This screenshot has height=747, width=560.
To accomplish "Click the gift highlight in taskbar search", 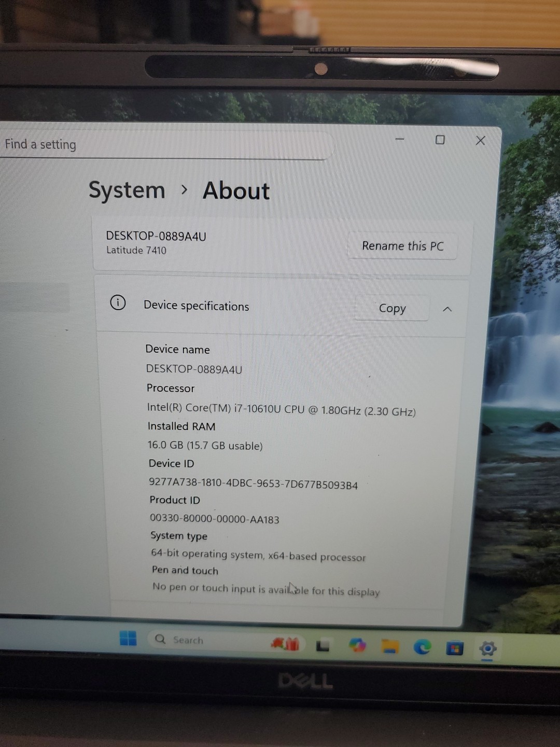I will pyautogui.click(x=285, y=644).
